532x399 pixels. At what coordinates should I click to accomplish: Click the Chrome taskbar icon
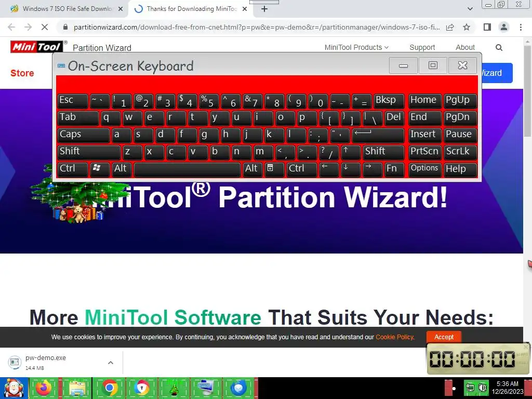click(109, 388)
